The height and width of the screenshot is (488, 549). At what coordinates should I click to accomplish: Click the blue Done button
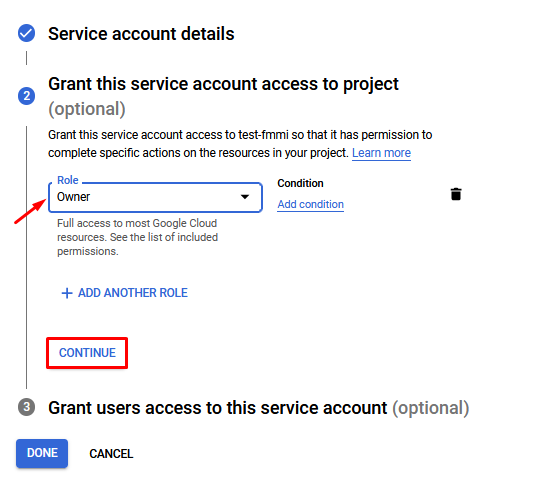[42, 453]
